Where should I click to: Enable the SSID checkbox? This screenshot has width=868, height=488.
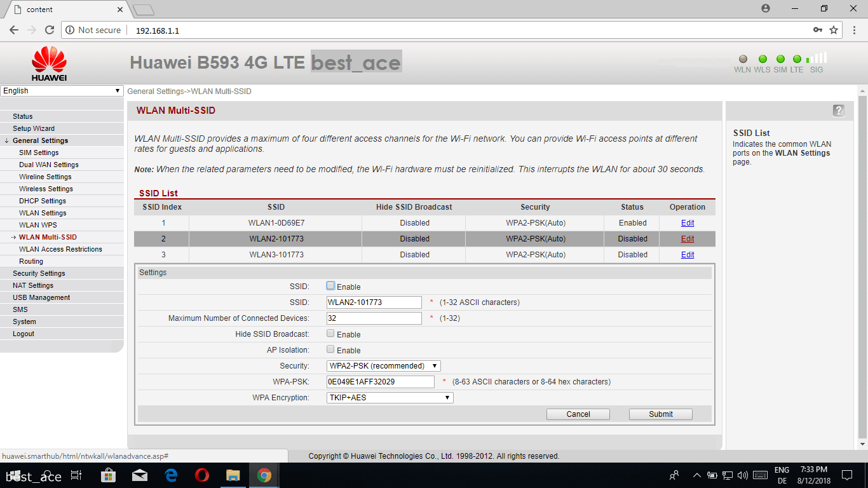point(330,286)
